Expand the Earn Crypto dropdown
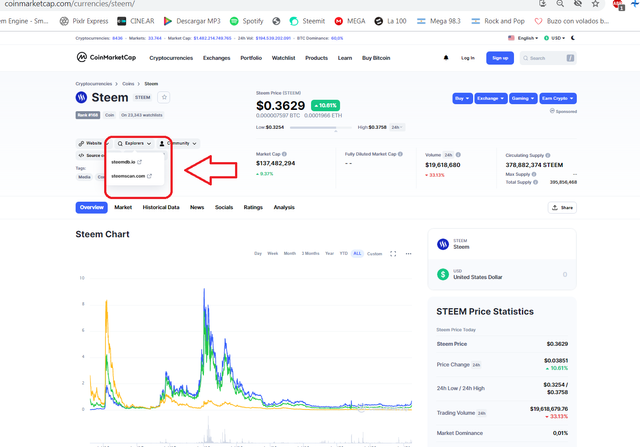 pyautogui.click(x=558, y=98)
